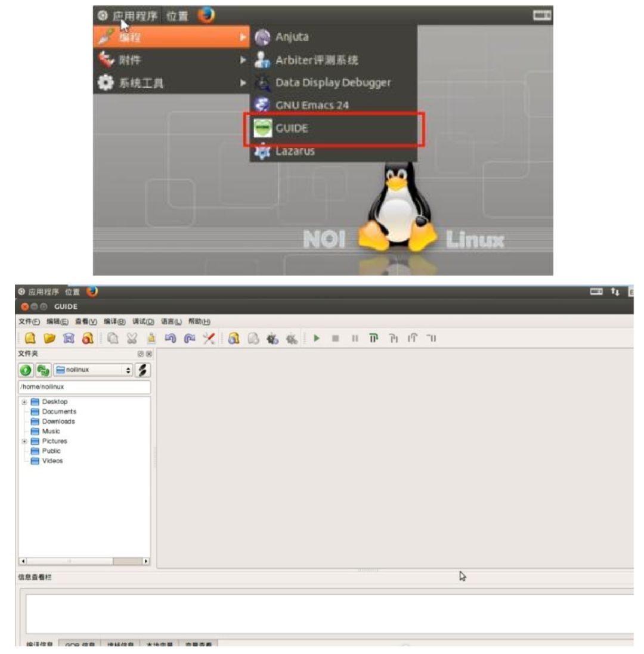Click the green step-over debugger icon

point(374,338)
